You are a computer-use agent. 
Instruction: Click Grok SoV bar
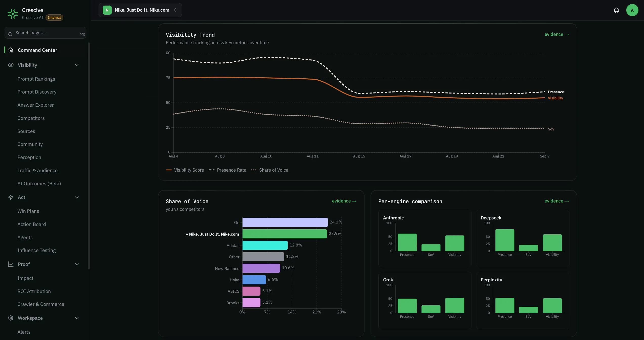431,309
